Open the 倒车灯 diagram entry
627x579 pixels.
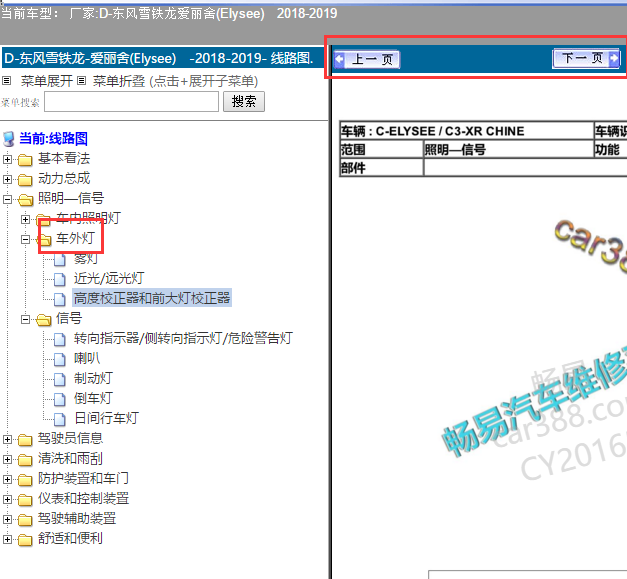pos(93,398)
